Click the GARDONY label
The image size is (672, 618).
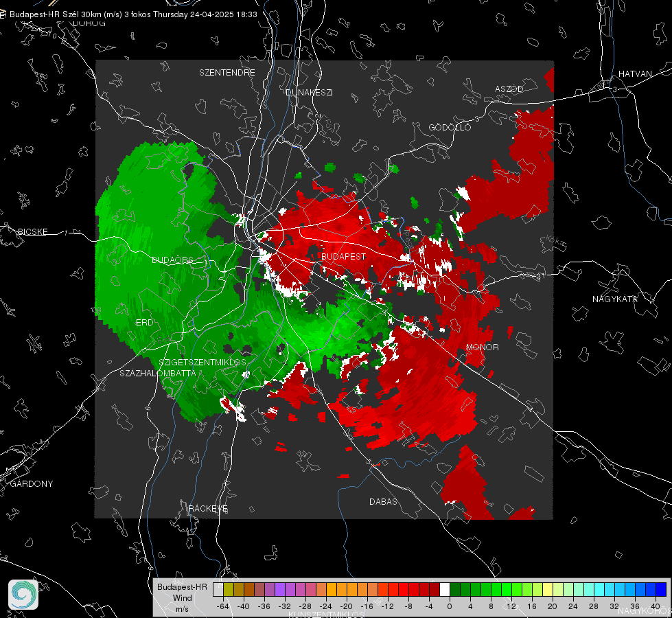click(32, 484)
